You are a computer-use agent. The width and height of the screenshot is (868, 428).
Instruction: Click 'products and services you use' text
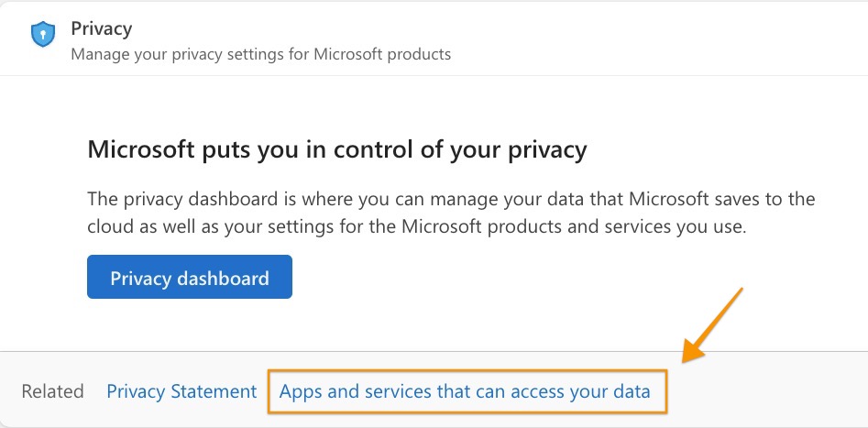point(616,226)
